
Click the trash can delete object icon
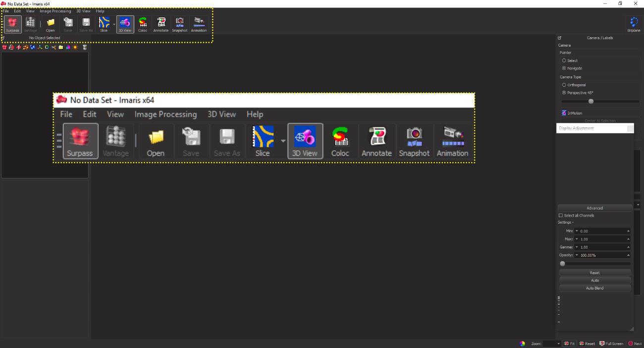tap(85, 48)
